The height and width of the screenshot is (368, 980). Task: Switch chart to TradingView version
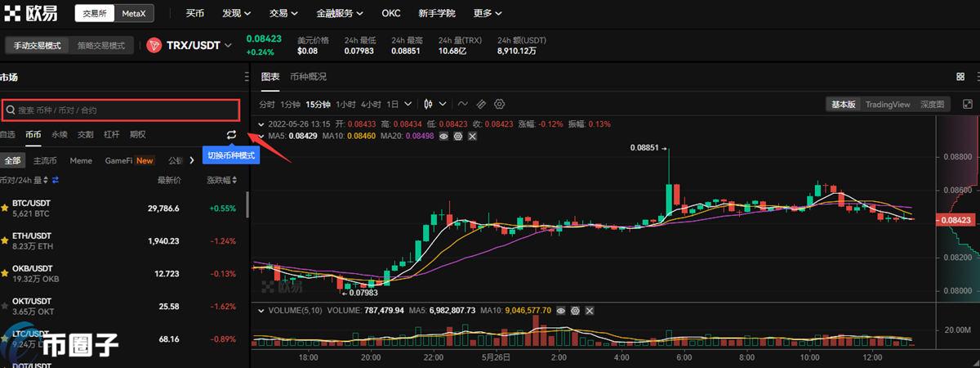[x=887, y=104]
